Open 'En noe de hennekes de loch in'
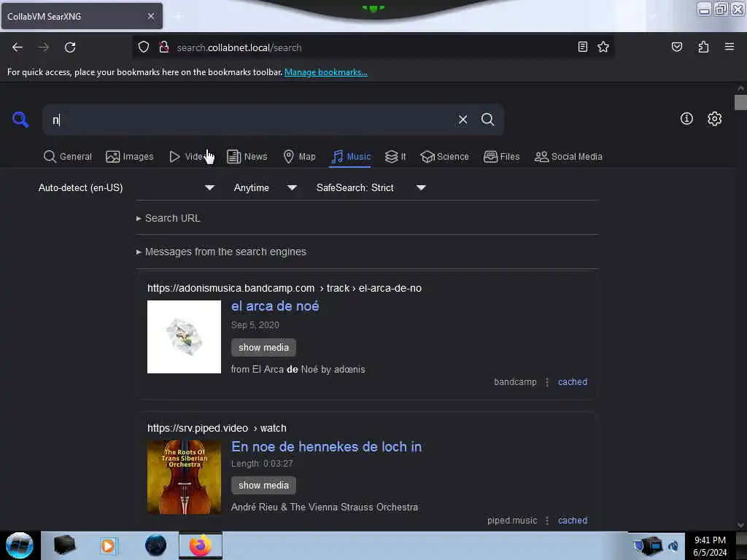 pyautogui.click(x=326, y=447)
